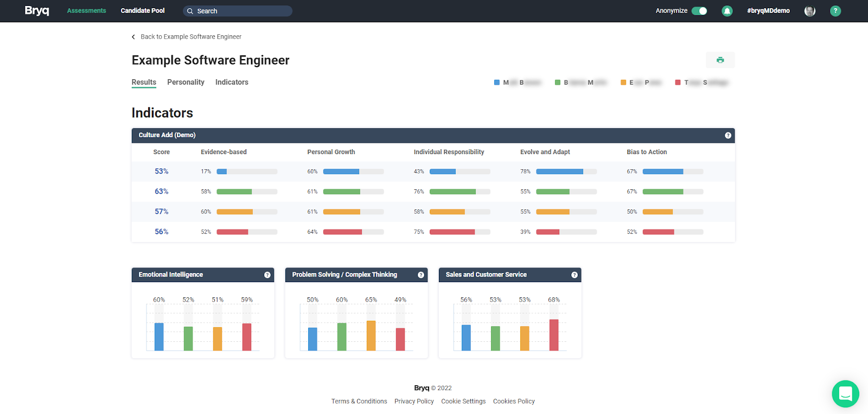Print results using the printer icon

[720, 60]
